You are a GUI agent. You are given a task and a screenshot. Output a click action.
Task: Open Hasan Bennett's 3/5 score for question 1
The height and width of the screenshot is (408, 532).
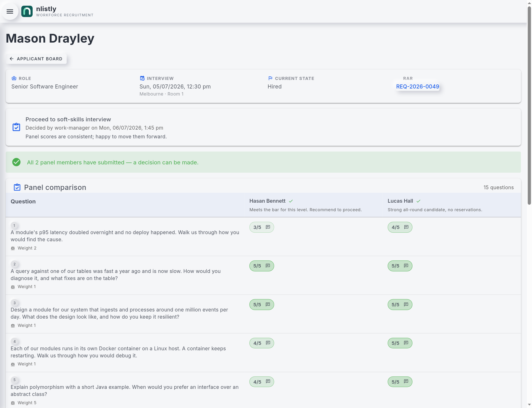point(261,227)
